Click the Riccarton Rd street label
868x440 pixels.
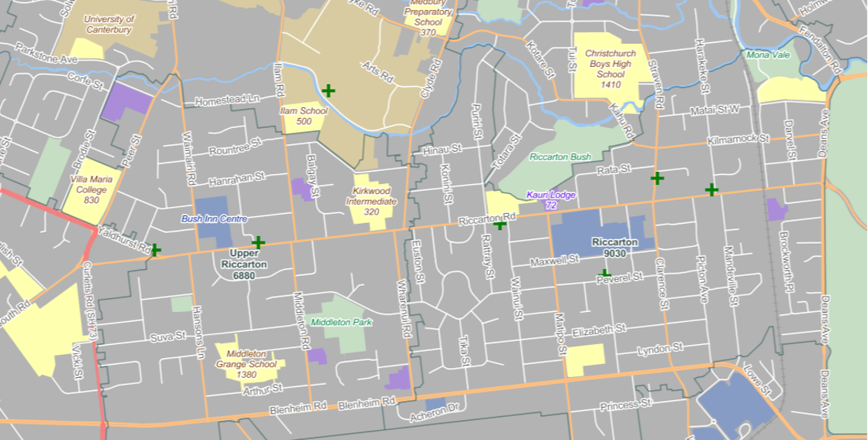[487, 219]
